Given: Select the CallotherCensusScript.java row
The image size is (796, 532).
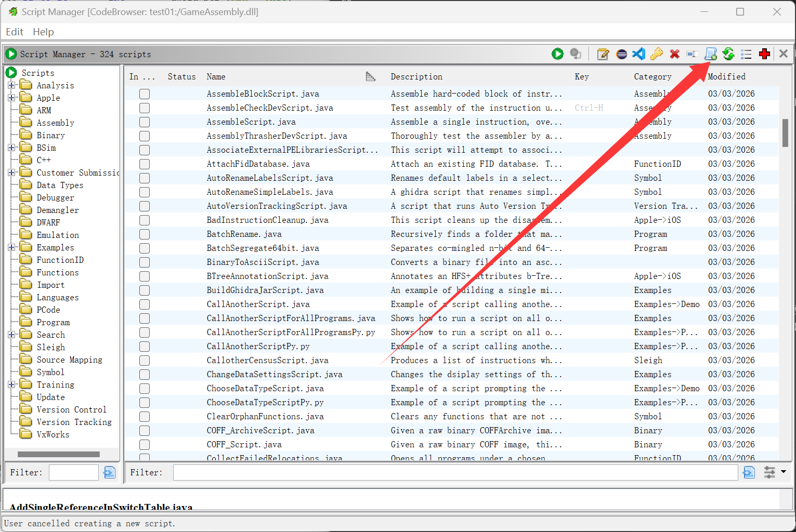Looking at the screenshot, I should coord(451,361).
